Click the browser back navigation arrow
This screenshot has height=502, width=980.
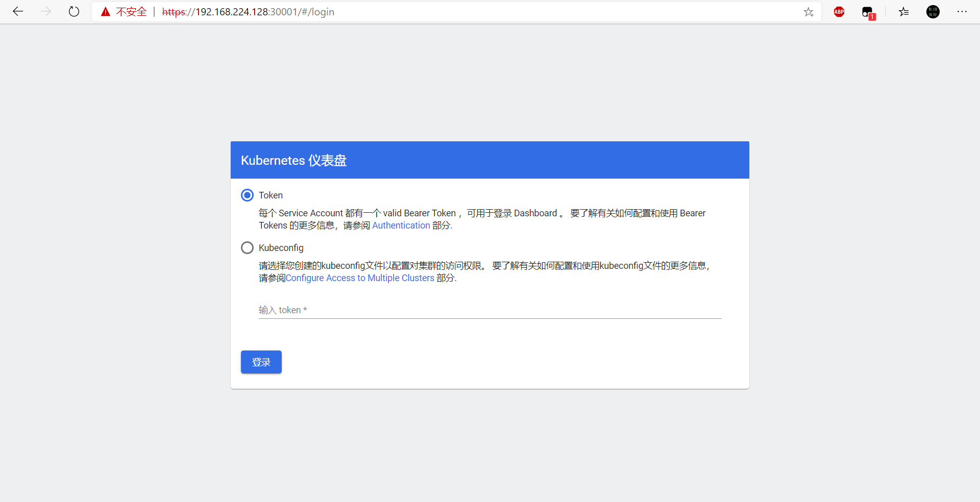point(18,11)
